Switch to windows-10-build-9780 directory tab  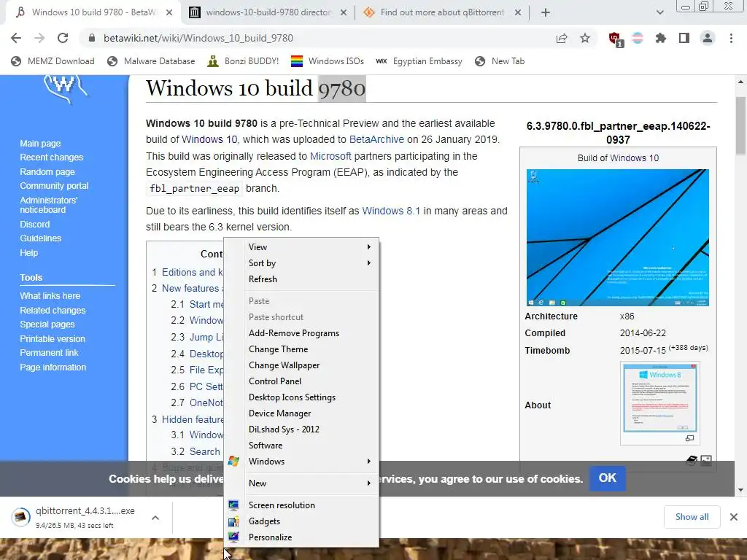tap(268, 12)
